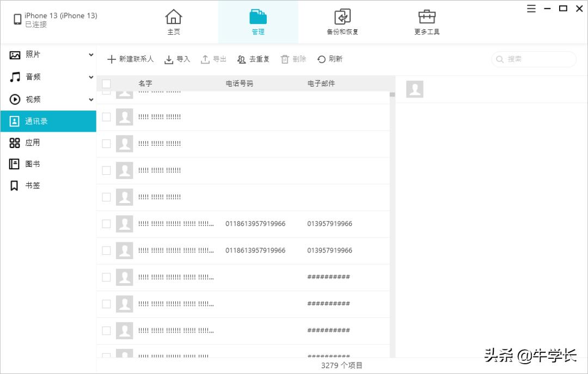Click the 导入 import icon
588x374 pixels.
(x=169, y=59)
